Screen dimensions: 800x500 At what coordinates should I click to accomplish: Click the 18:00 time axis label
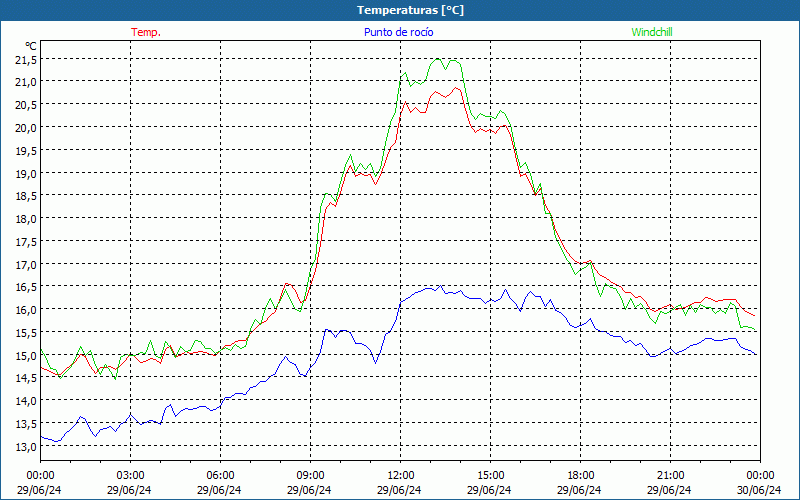(581, 475)
